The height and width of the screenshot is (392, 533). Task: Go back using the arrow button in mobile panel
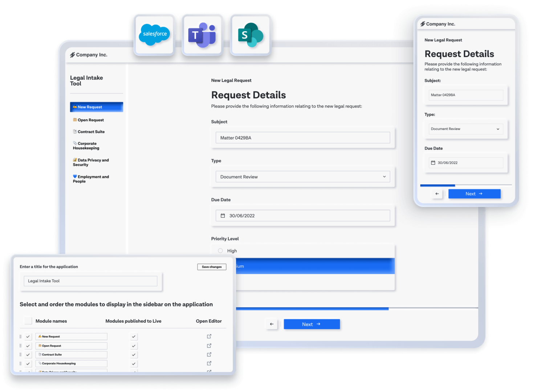pyautogui.click(x=437, y=194)
